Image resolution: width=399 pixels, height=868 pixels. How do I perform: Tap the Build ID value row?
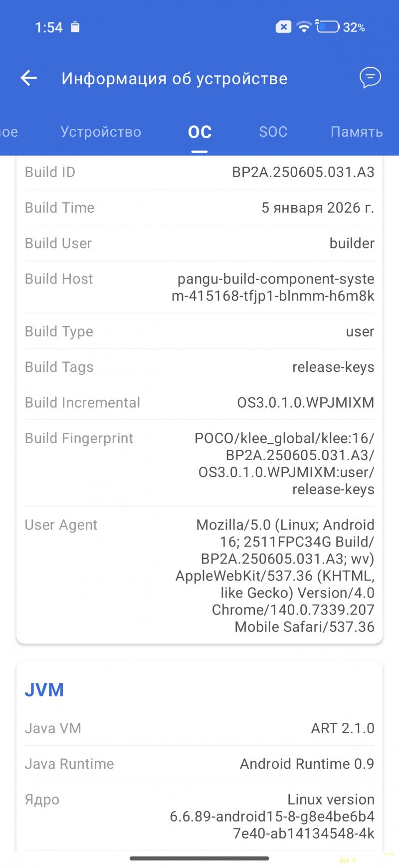[303, 172]
